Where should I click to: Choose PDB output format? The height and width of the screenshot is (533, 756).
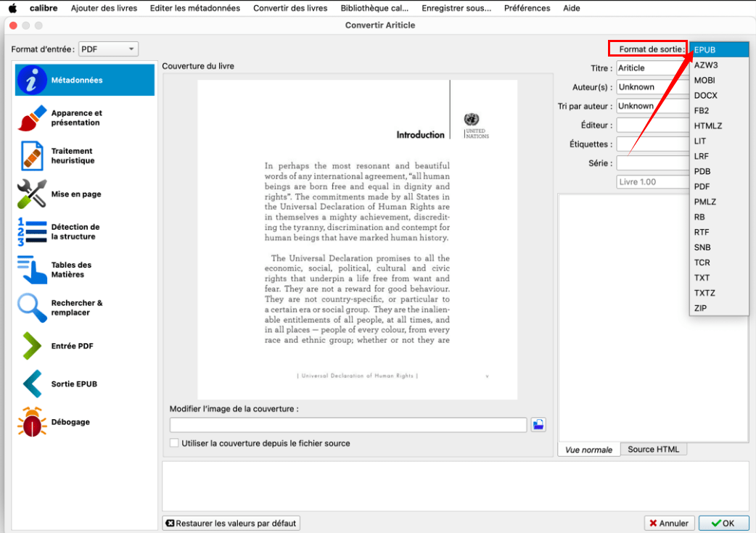coord(719,171)
